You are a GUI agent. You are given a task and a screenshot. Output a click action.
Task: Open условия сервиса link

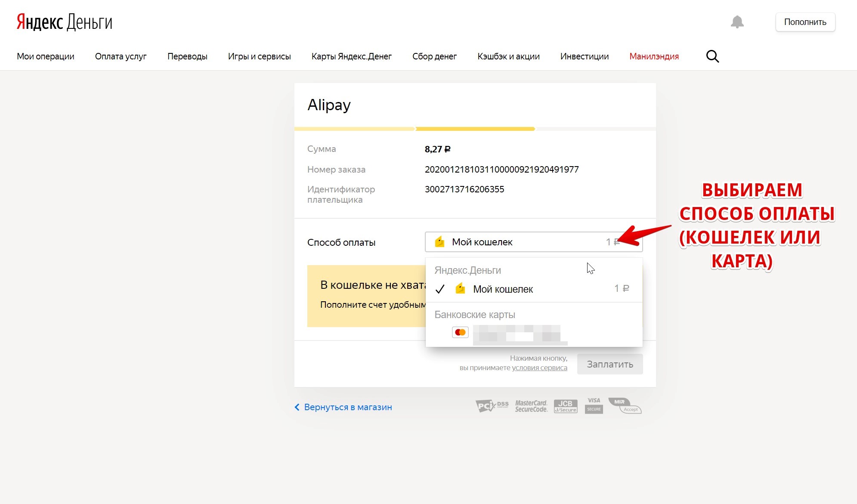tap(539, 368)
